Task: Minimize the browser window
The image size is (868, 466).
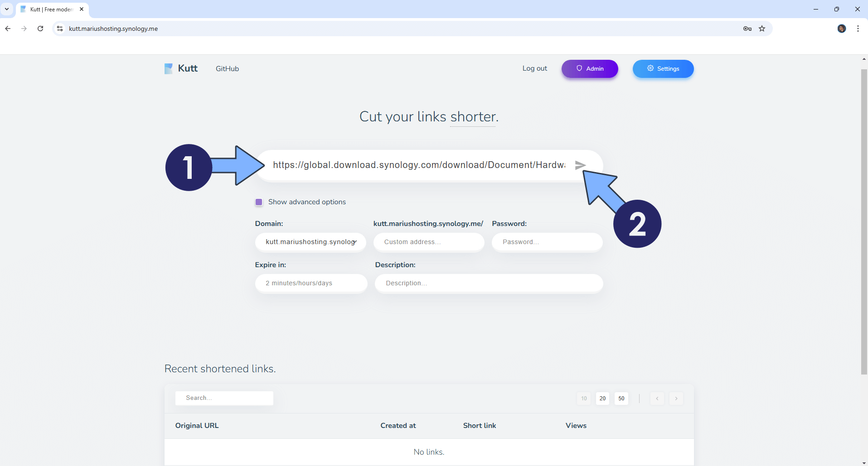Action: [816, 9]
